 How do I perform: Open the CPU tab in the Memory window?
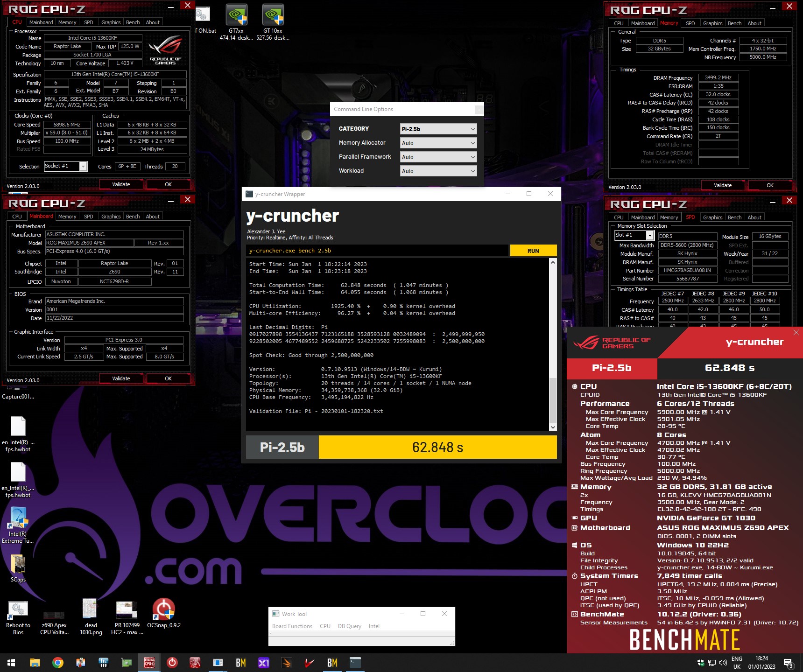coord(619,23)
